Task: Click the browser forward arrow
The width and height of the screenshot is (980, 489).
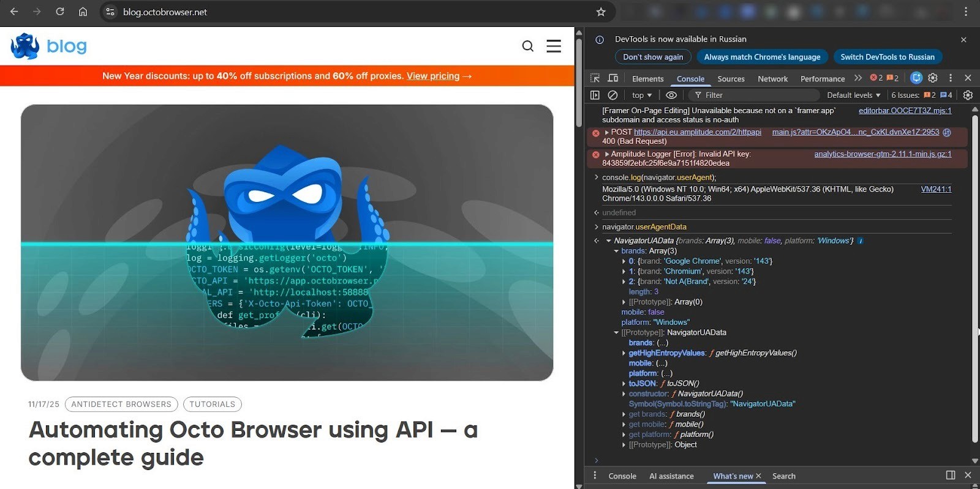Action: coord(37,12)
